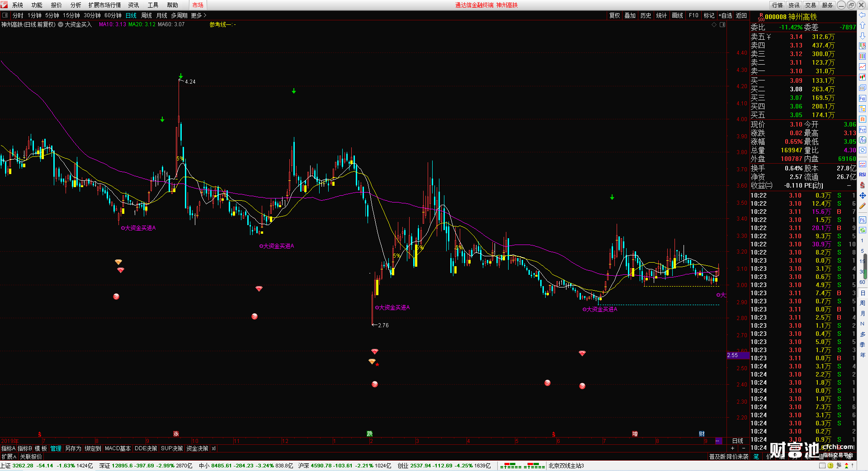Switch to the 周线 period tab

(x=146, y=15)
